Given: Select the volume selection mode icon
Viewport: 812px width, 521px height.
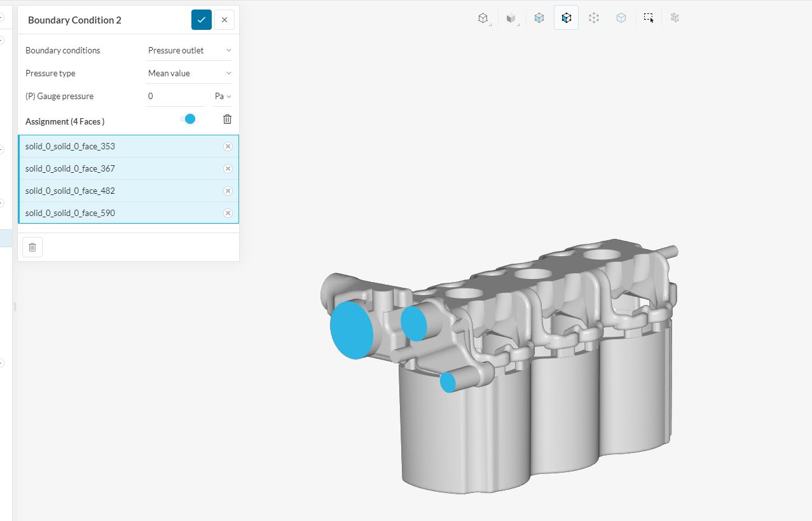Looking at the screenshot, I should tap(539, 18).
